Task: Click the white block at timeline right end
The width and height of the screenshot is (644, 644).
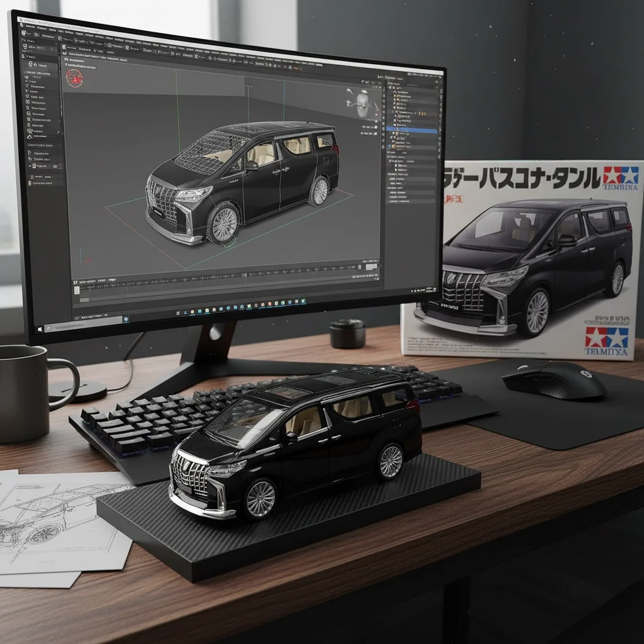Action: click(371, 267)
